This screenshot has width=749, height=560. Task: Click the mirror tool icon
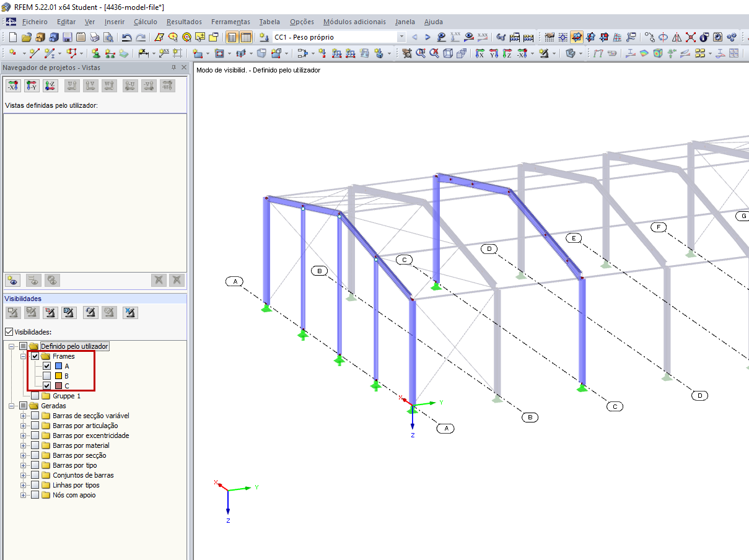tap(677, 37)
